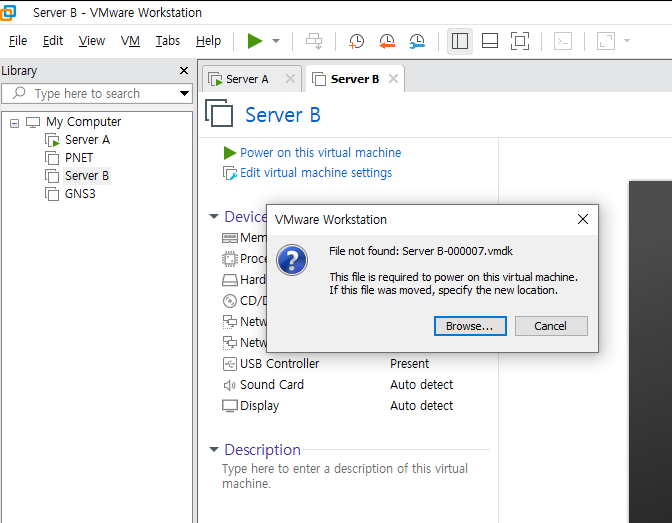Click Power on this virtual machine link
The width and height of the screenshot is (672, 523).
coord(321,153)
